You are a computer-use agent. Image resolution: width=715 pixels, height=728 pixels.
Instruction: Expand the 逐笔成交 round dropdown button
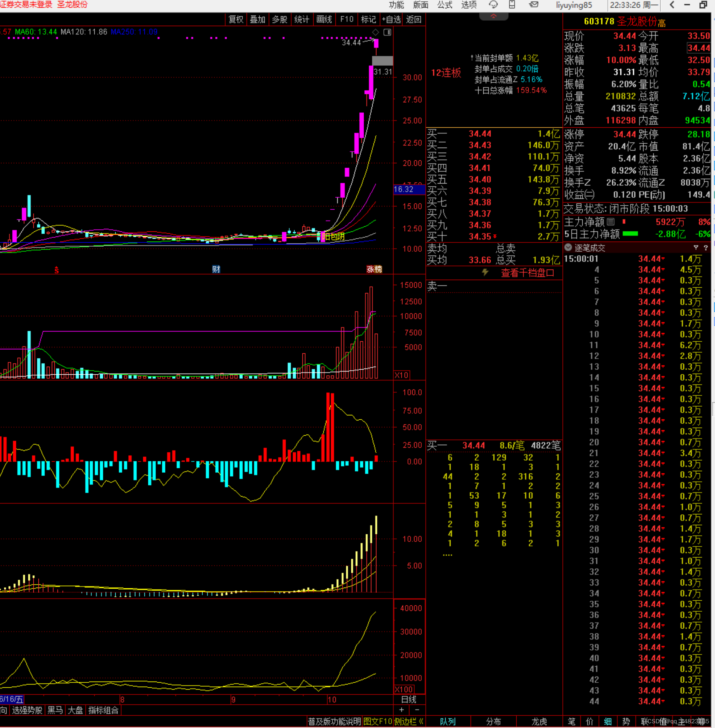click(568, 247)
